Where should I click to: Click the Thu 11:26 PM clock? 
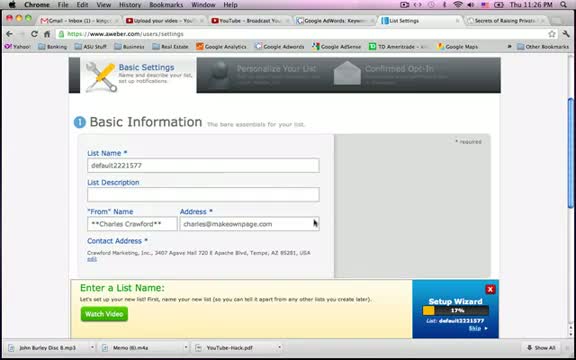(x=531, y=5)
